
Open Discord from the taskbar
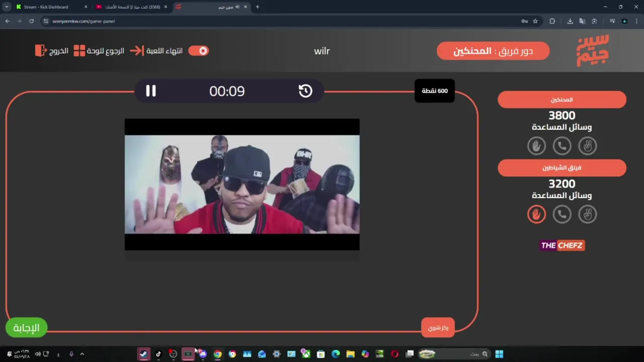[x=203, y=354]
